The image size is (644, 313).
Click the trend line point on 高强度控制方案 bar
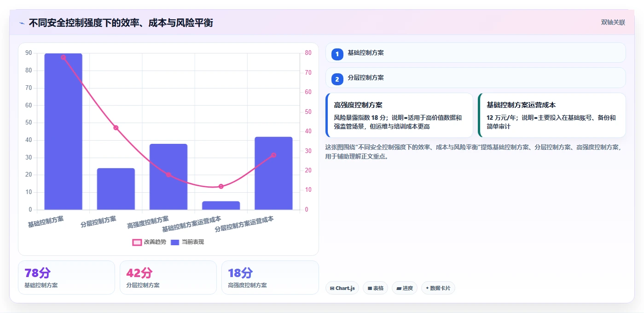(x=168, y=175)
